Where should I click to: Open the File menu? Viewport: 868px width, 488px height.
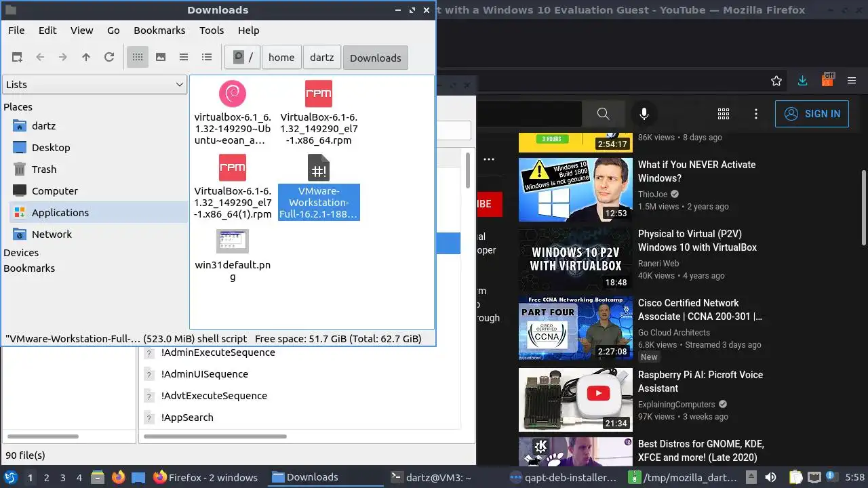click(x=16, y=30)
